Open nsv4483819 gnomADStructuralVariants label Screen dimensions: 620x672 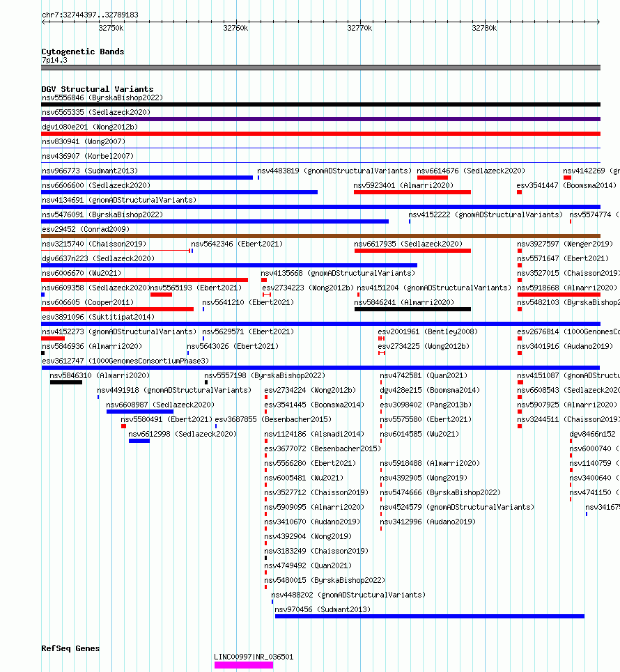(x=334, y=171)
